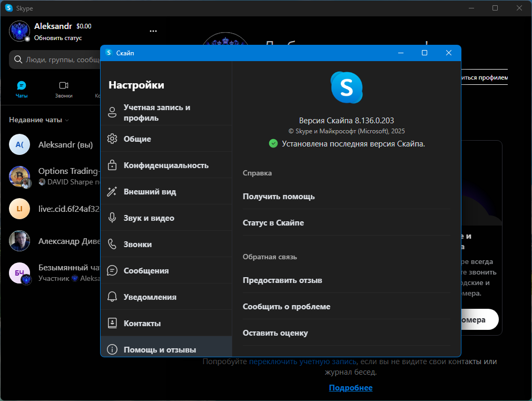Follow the switch account link
Image resolution: width=532 pixels, height=401 pixels.
click(x=303, y=361)
